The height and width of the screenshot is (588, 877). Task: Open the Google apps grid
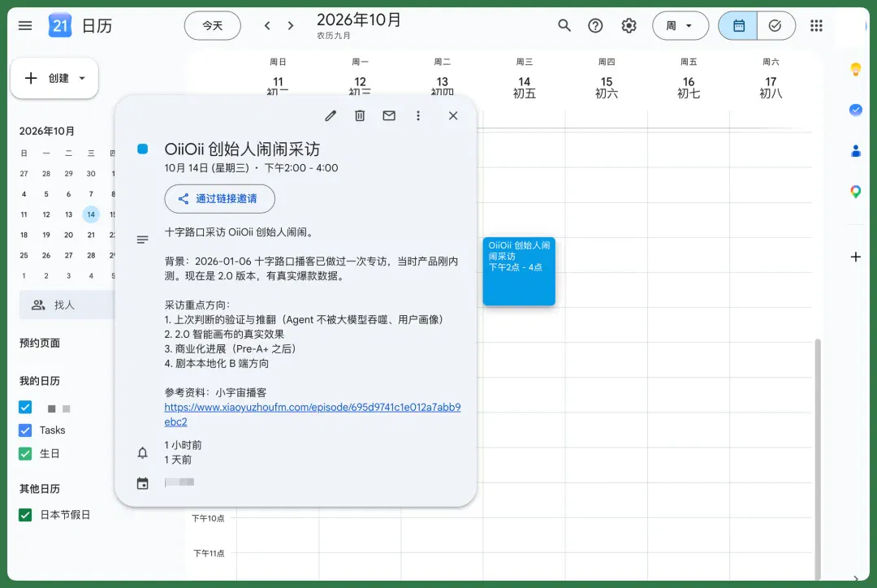[x=816, y=26]
